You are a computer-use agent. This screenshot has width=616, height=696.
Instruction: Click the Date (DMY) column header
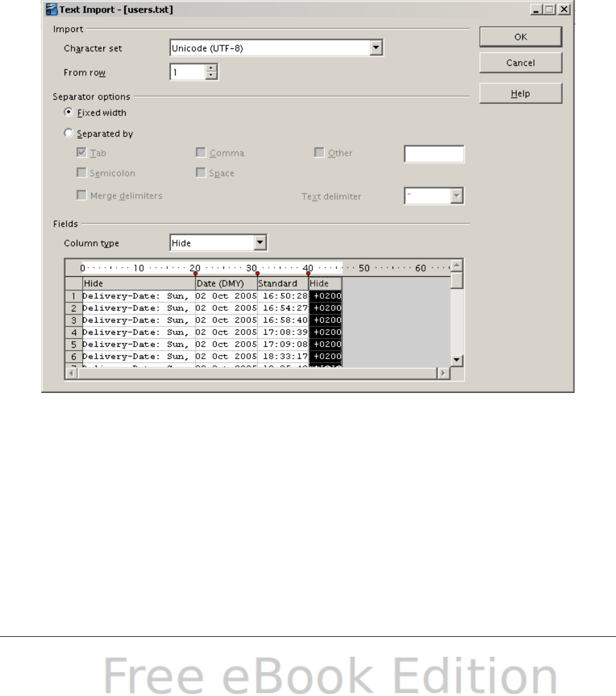tap(226, 283)
